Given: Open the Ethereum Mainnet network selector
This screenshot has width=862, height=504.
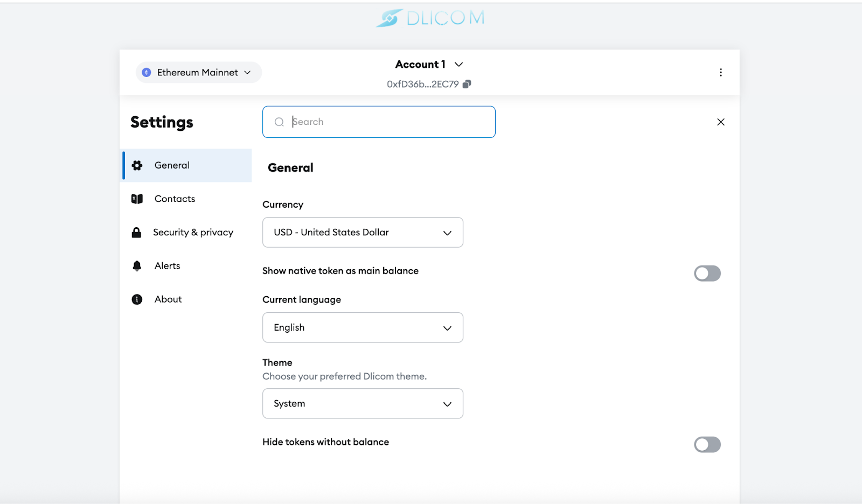Looking at the screenshot, I should point(198,73).
